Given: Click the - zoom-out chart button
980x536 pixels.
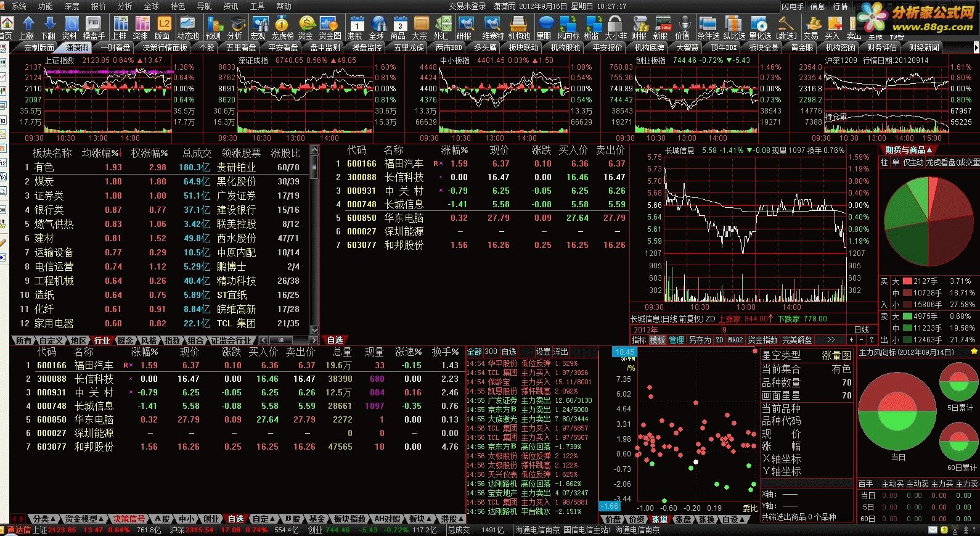Looking at the screenshot, I should tap(862, 340).
